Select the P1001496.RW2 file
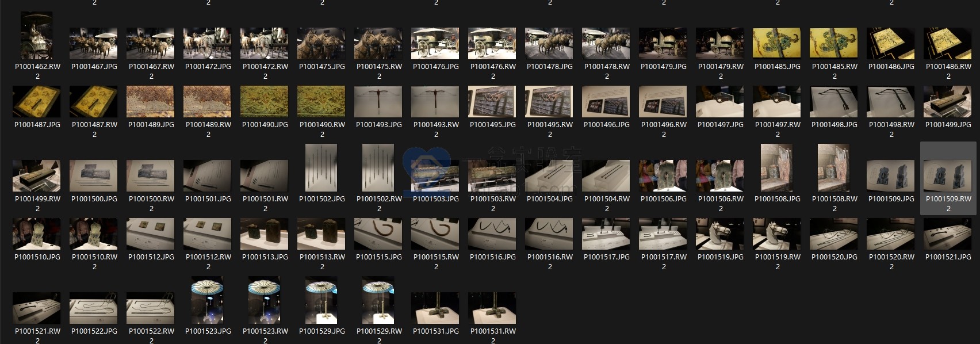 pos(663,102)
